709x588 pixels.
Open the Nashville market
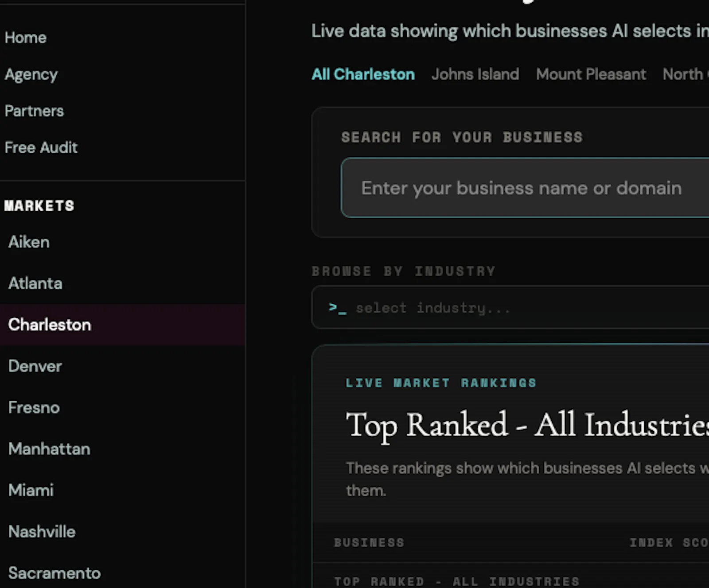pos(42,531)
